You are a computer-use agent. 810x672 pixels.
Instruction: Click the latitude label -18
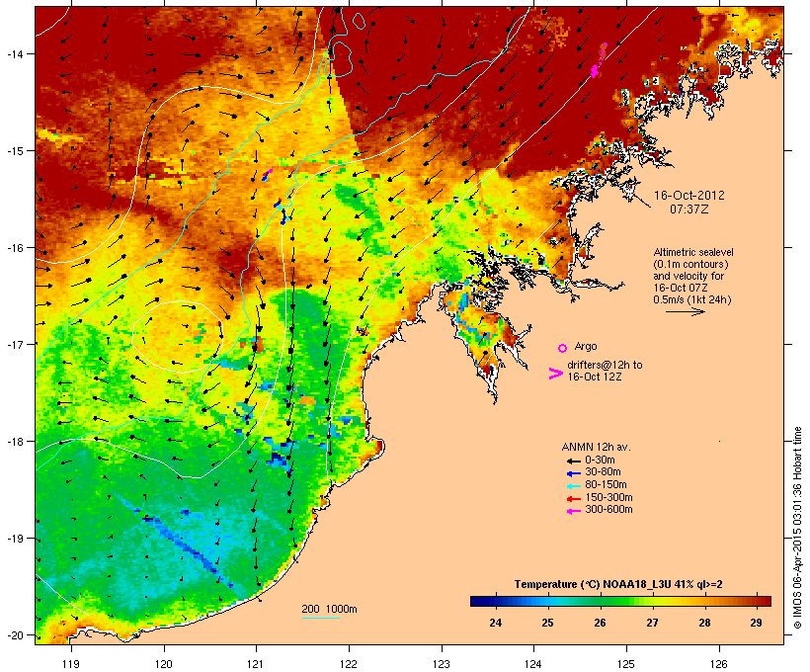[14, 442]
